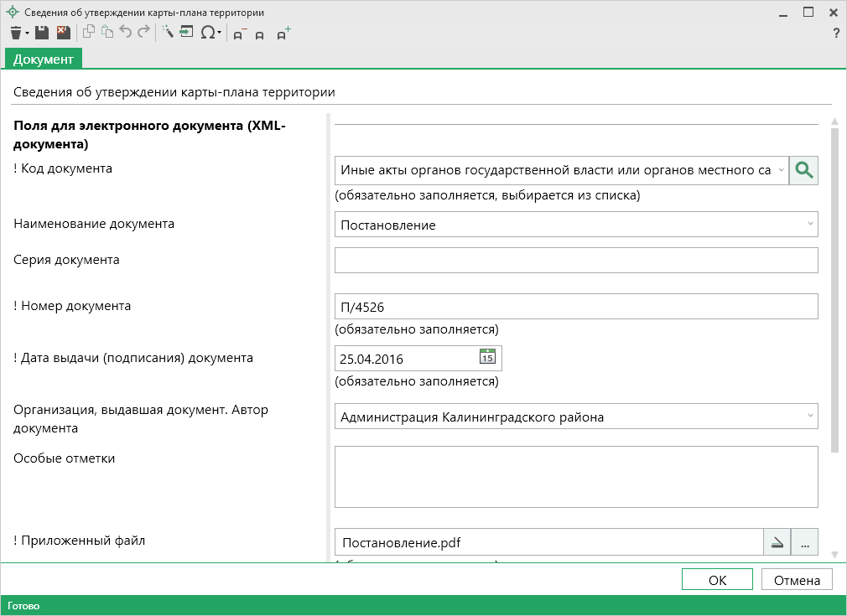
Task: Click the save floppy disk icon
Action: click(x=42, y=33)
